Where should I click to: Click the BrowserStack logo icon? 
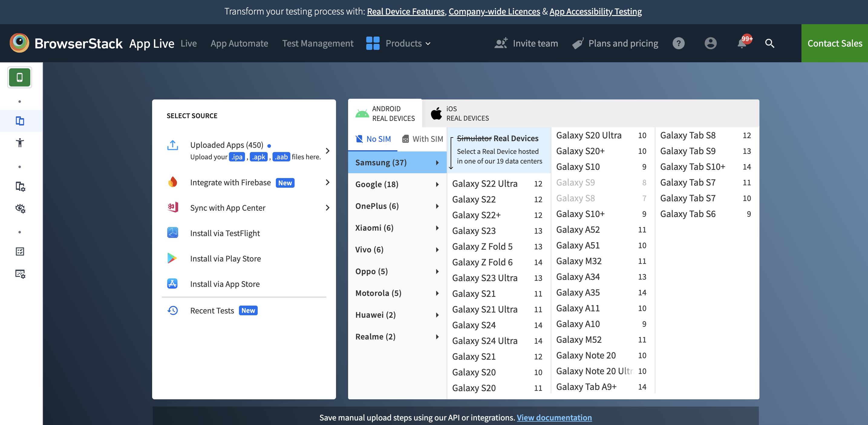coord(20,43)
